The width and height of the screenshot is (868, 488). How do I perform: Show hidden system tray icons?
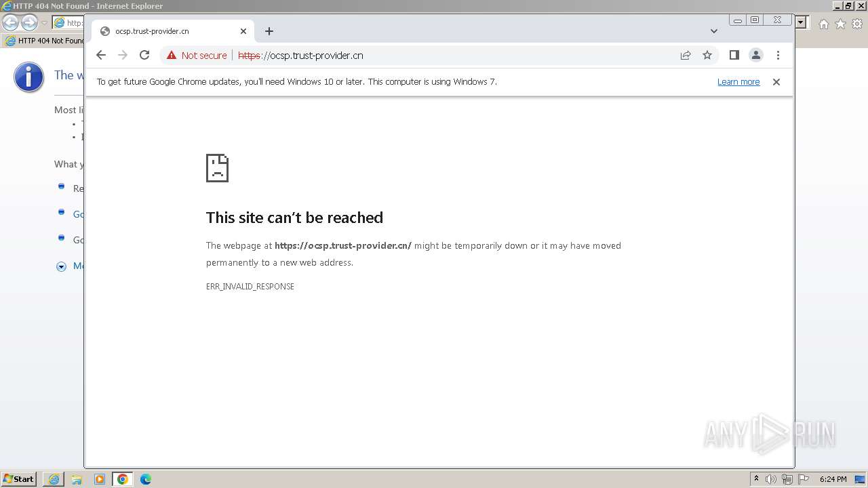(756, 479)
